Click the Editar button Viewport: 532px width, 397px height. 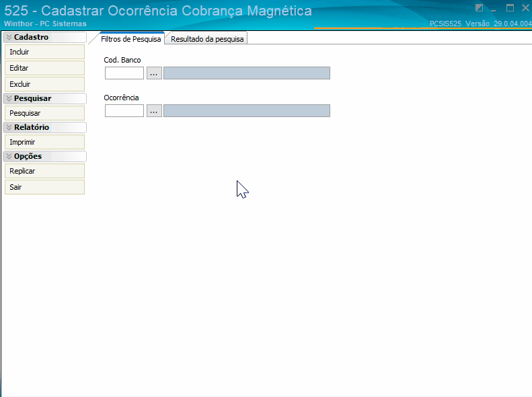coord(45,68)
